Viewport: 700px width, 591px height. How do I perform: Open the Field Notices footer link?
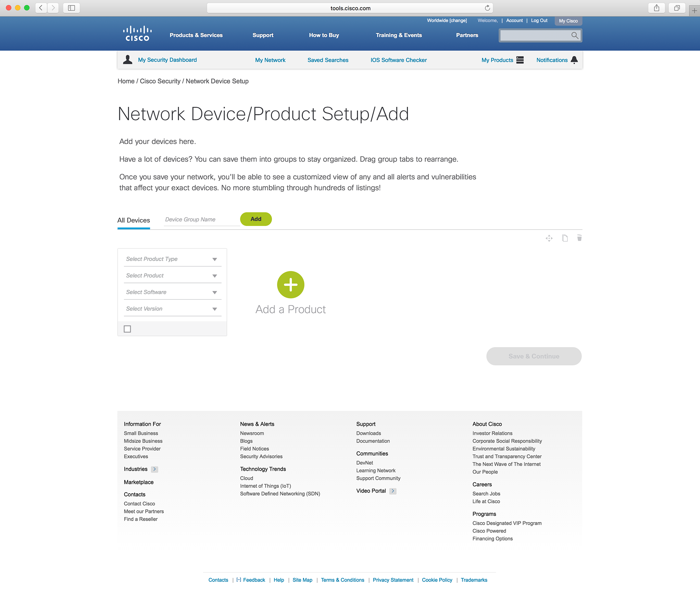point(254,449)
